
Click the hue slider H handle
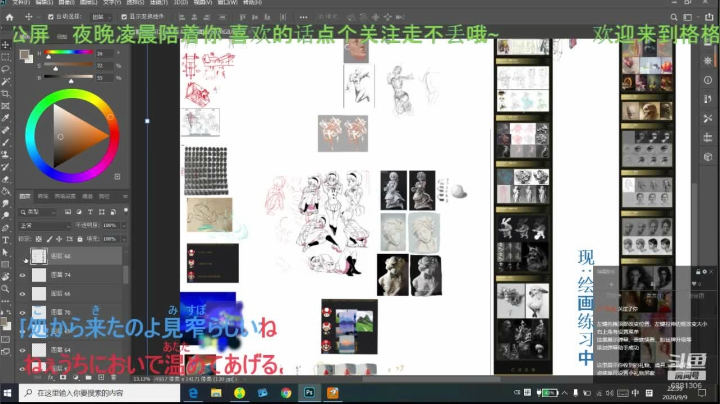49,57
